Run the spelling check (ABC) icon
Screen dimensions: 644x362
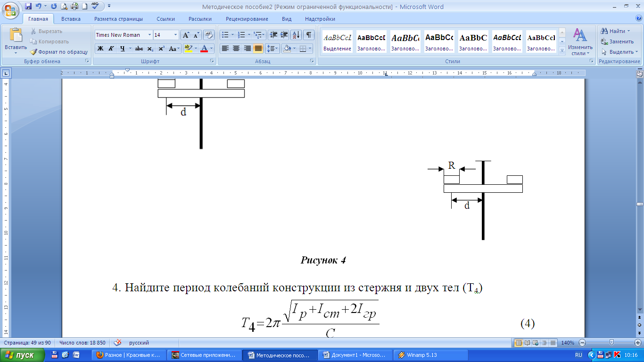pos(95,7)
